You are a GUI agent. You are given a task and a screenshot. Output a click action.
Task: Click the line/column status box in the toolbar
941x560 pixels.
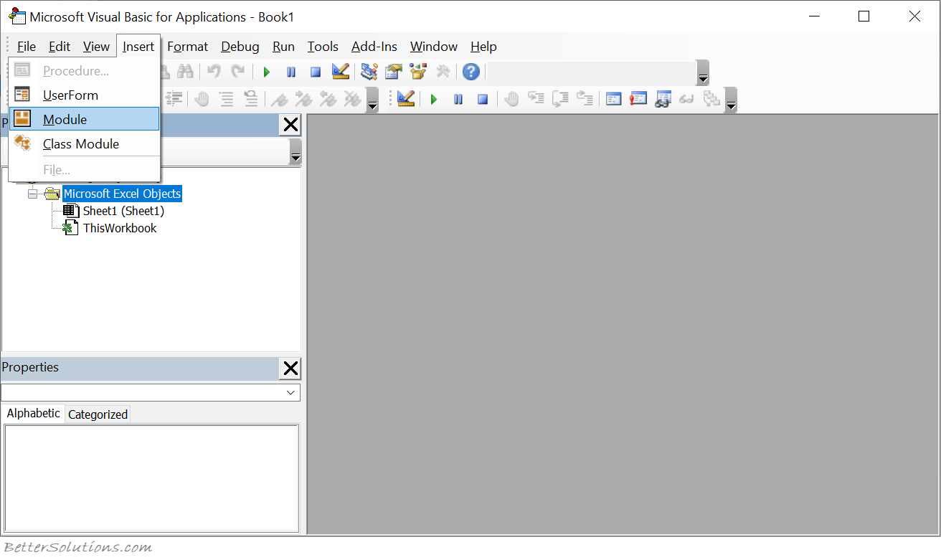pyautogui.click(x=592, y=72)
